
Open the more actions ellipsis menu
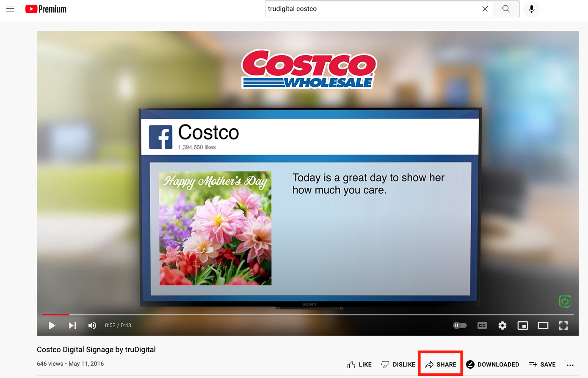[x=570, y=365]
